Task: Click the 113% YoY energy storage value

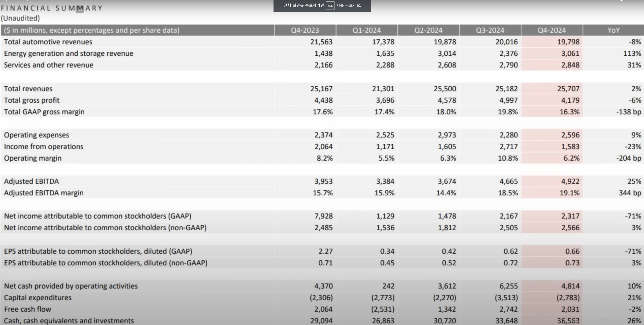Action: (x=632, y=53)
